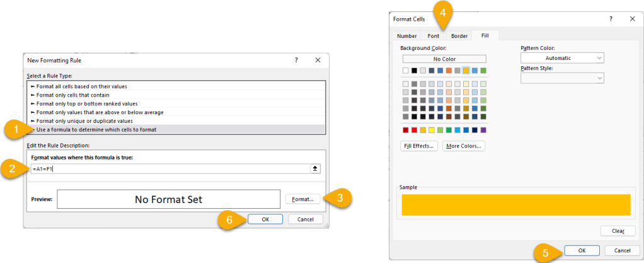The image size is (644, 263).
Task: Click the help question mark in Format Cells
Action: [x=611, y=20]
